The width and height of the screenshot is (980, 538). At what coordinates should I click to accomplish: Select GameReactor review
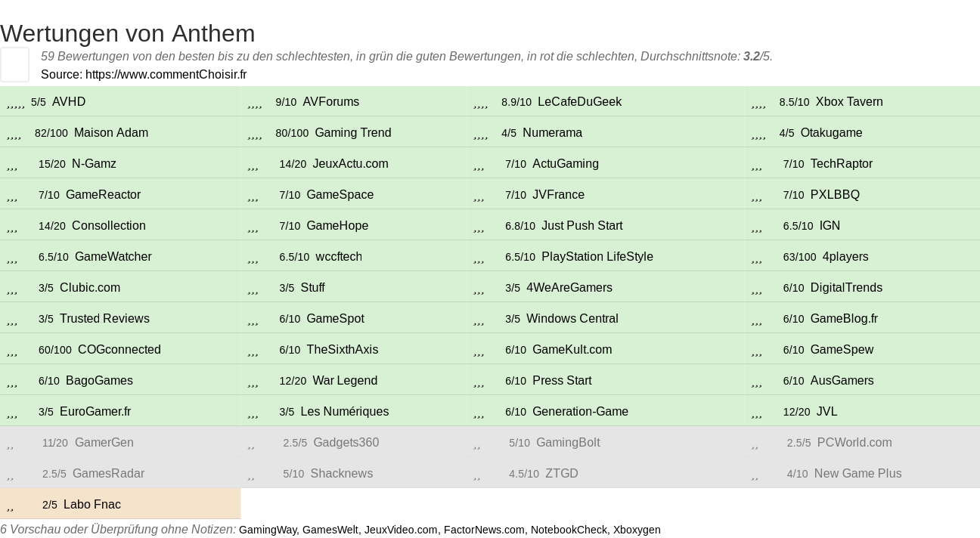tap(104, 195)
